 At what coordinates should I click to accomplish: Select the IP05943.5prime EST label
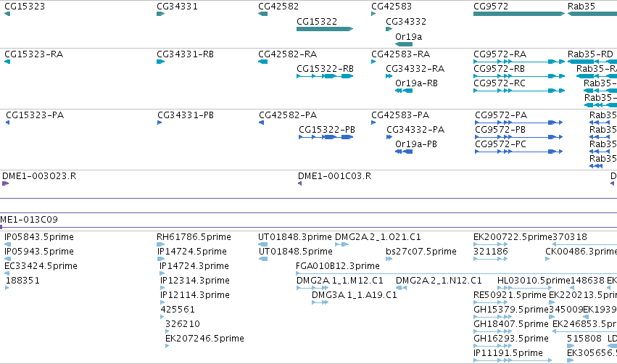(x=39, y=252)
